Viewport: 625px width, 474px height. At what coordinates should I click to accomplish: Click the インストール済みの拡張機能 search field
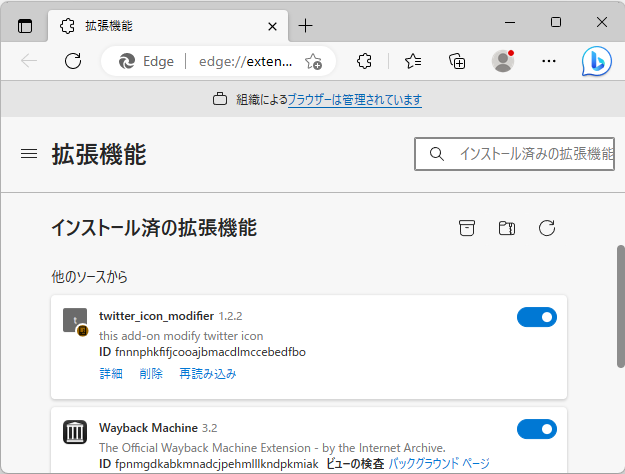click(514, 154)
